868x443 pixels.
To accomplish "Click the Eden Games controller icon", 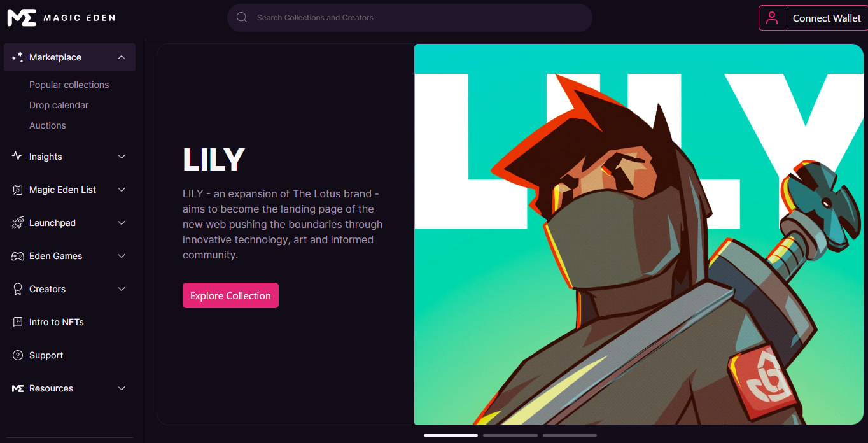I will [18, 256].
